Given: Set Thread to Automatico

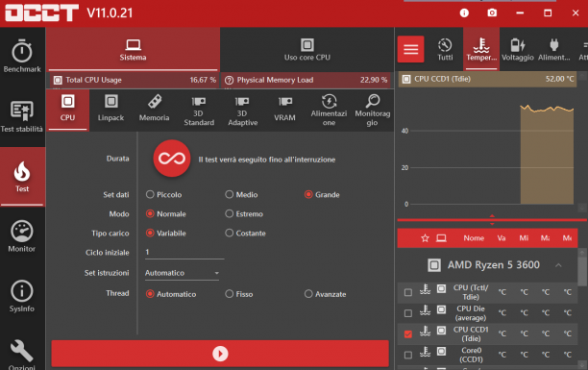Looking at the screenshot, I should click(x=171, y=294).
